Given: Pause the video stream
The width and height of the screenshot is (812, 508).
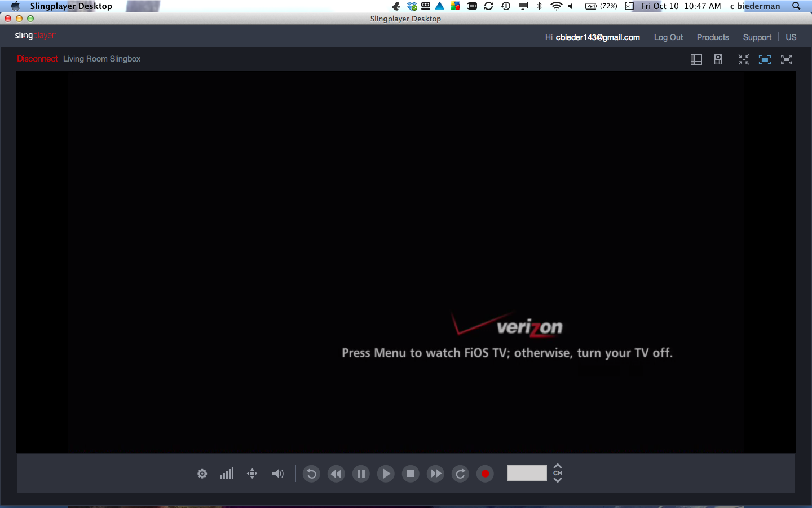Looking at the screenshot, I should point(361,474).
